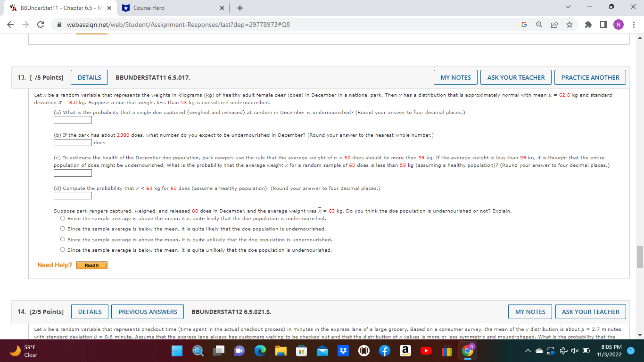Open the Amazon app from the taskbar
644x362 pixels.
click(405, 351)
